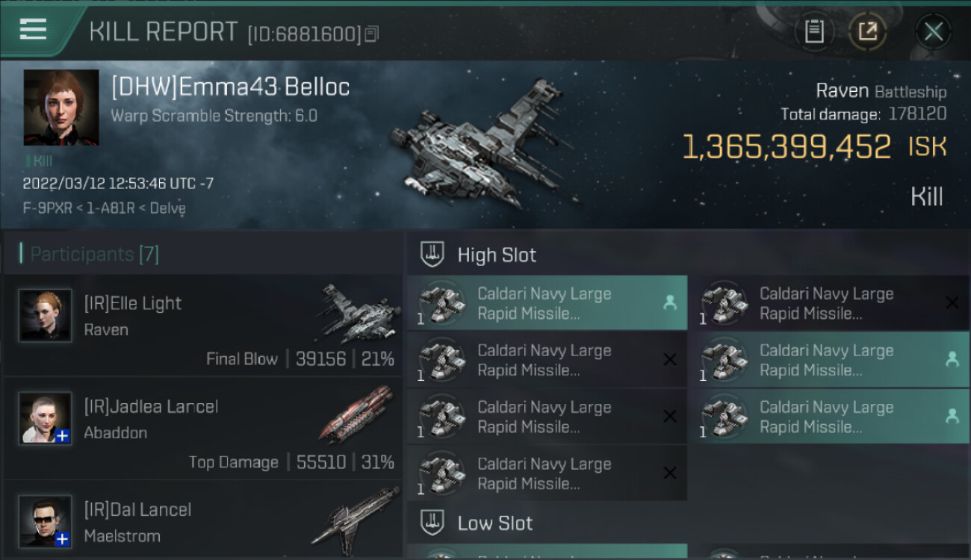The width and height of the screenshot is (971, 560).
Task: Select the [IR]Jadlea Lancel participant name
Action: click(x=152, y=407)
